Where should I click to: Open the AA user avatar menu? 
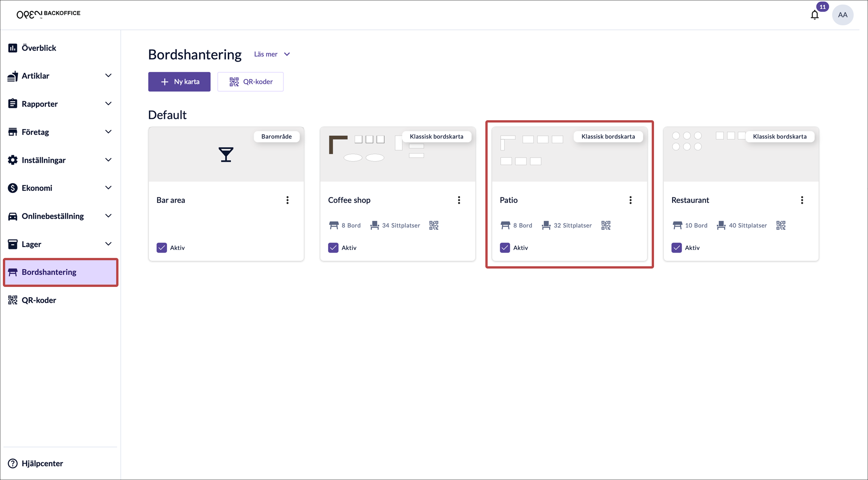842,15
